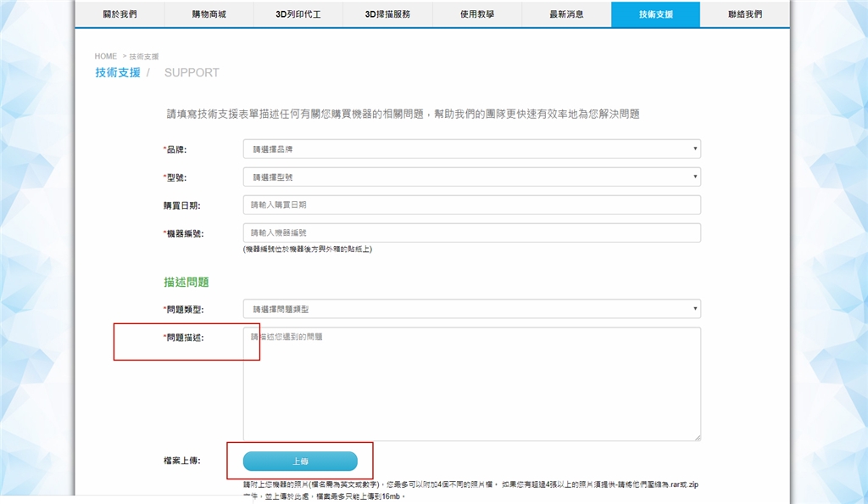Click inside the 問題描述 text area

(x=471, y=384)
